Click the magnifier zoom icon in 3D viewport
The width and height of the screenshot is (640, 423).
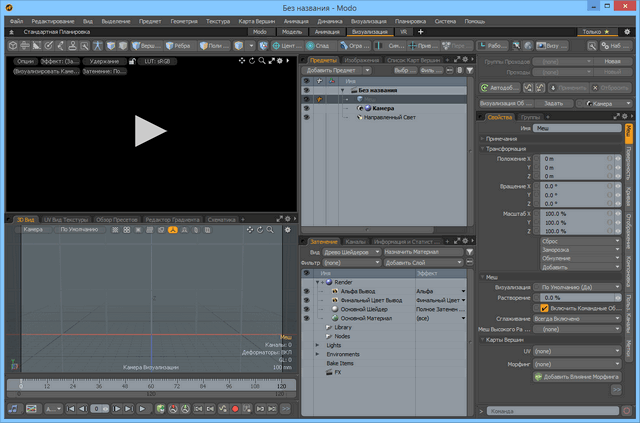pos(272,230)
